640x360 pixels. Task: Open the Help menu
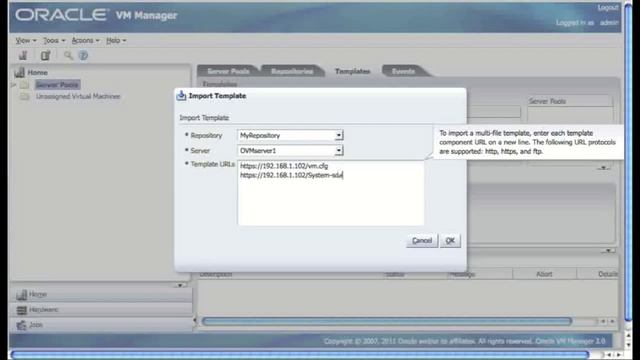(116, 40)
